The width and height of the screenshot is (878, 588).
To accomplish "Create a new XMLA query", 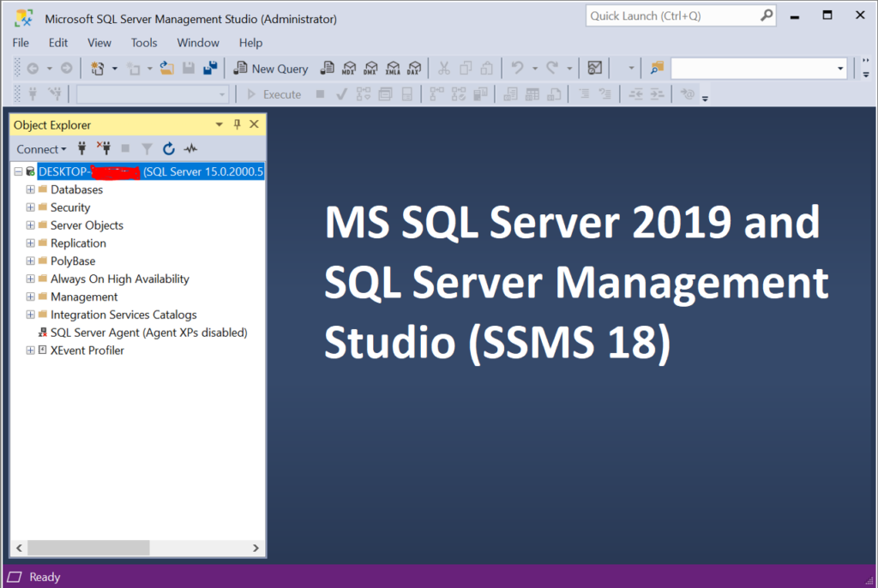I will tap(393, 68).
